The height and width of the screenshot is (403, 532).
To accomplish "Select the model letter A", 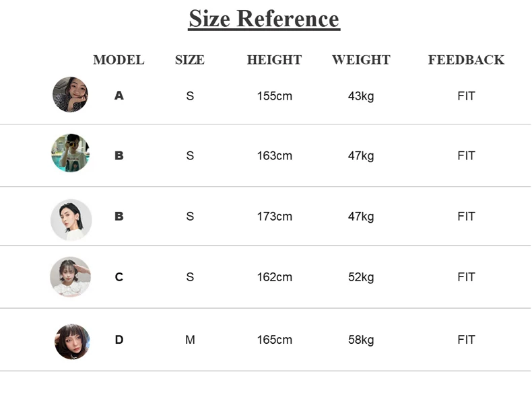I will (x=119, y=96).
